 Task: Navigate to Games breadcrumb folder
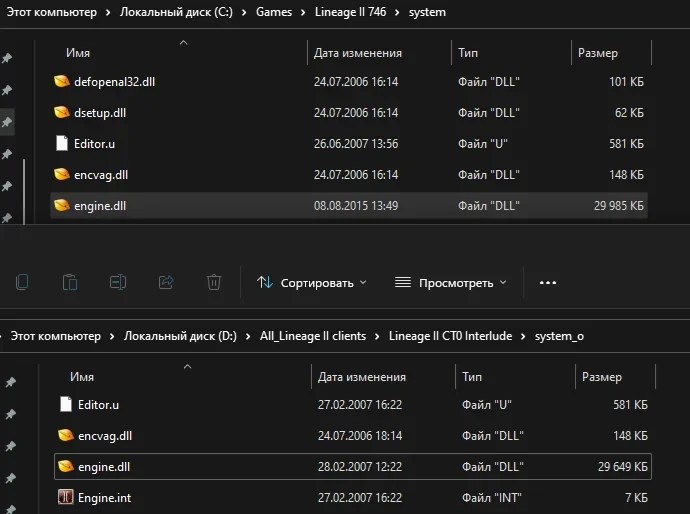point(274,12)
